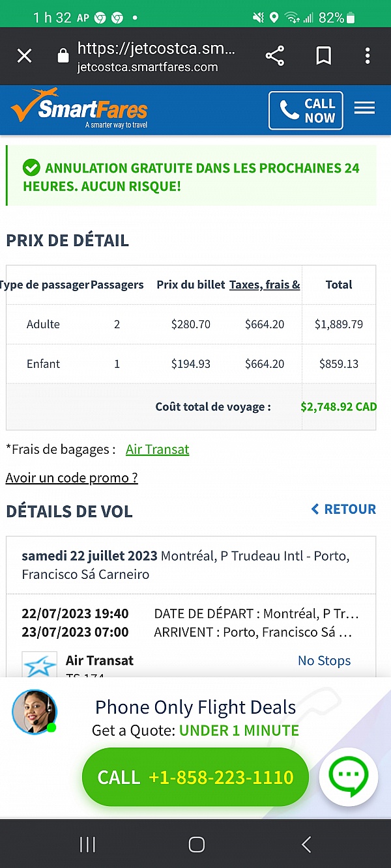Tap the bookmark icon in the browser bar
The image size is (391, 868).
323,56
